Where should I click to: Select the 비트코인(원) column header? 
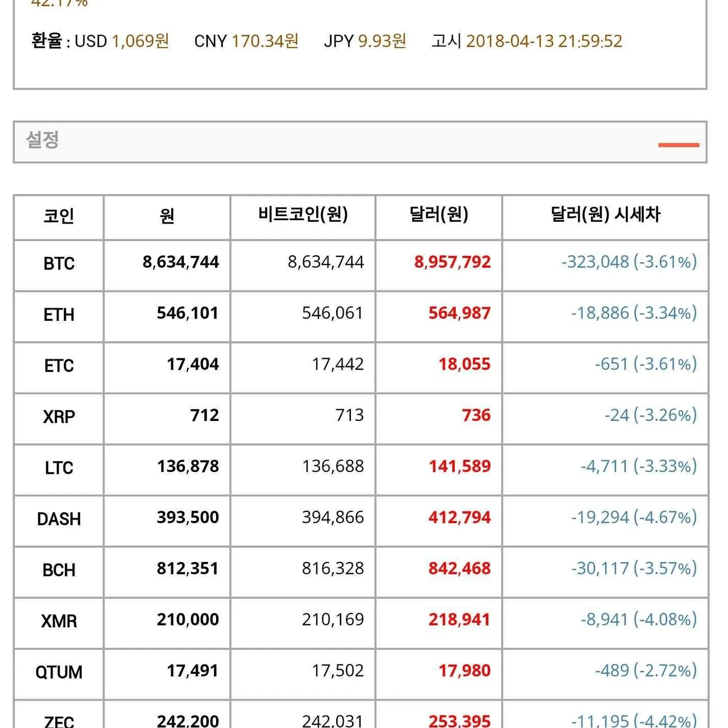click(303, 215)
